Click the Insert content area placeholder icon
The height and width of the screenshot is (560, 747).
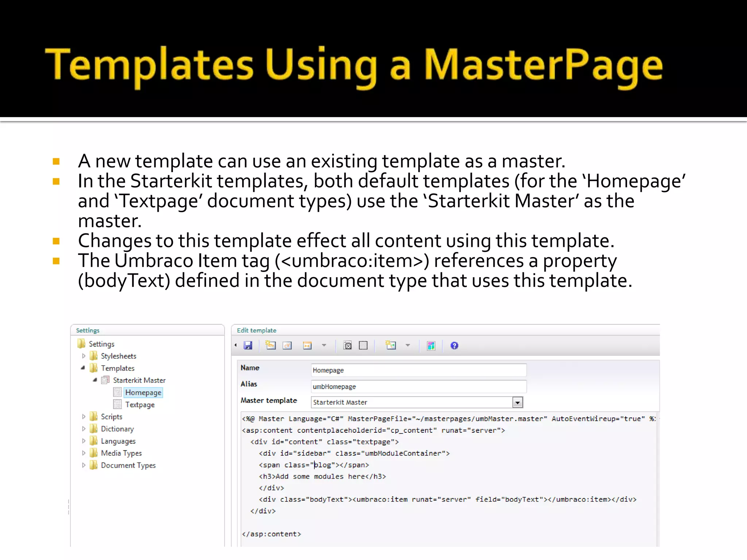pos(348,345)
